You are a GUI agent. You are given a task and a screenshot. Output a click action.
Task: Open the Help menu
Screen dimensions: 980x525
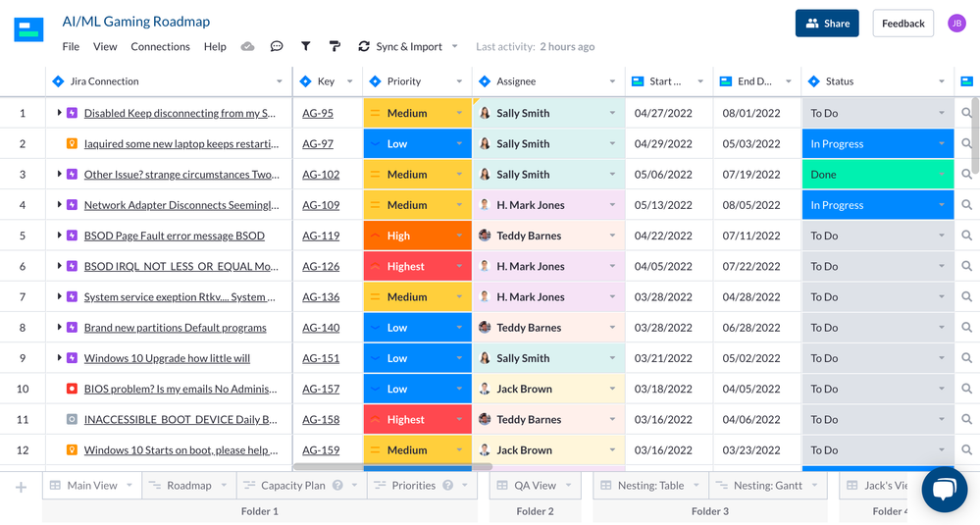tap(215, 46)
